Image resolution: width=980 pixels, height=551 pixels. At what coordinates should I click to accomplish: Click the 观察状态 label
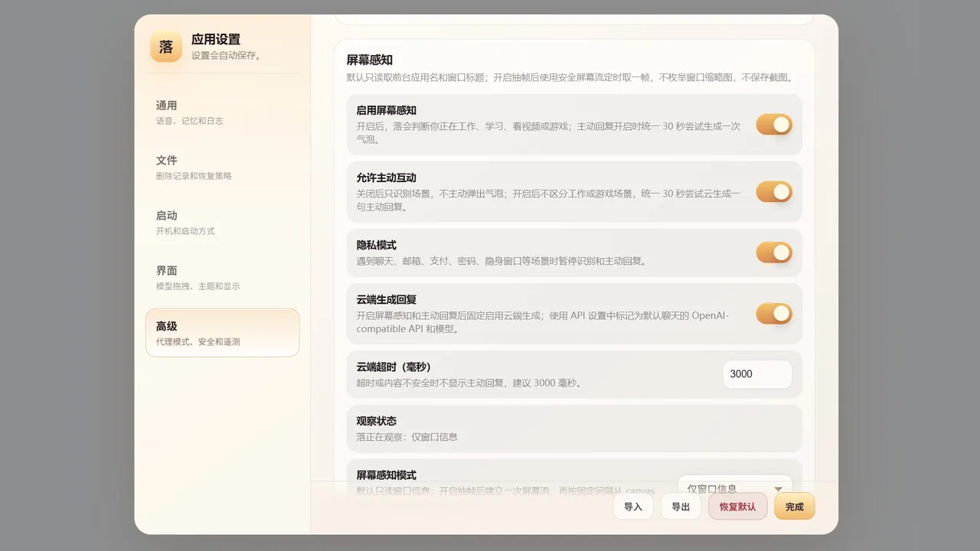377,421
